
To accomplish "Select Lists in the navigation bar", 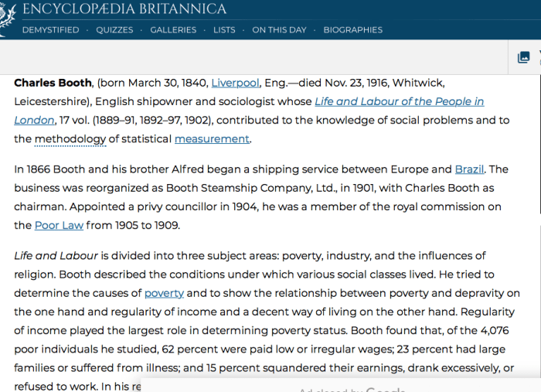I will pyautogui.click(x=224, y=30).
